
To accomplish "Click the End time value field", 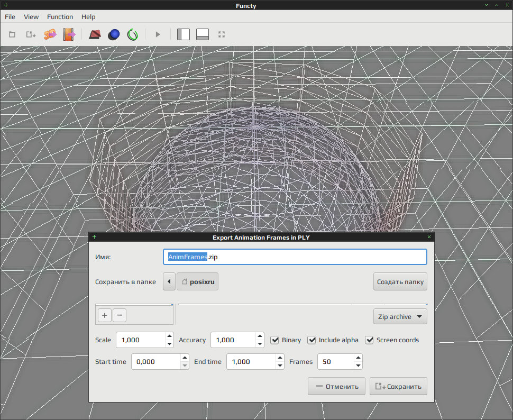I will (x=251, y=361).
